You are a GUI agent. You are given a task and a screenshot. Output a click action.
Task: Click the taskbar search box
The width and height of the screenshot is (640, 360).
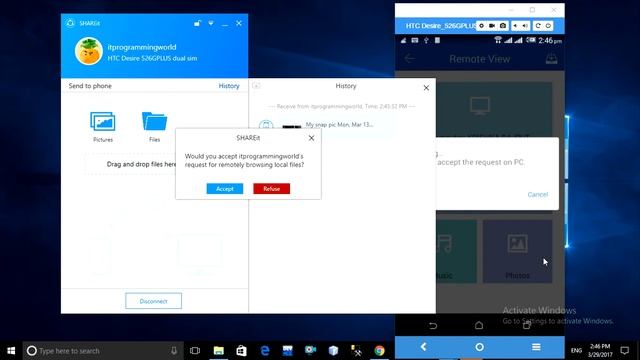103,351
